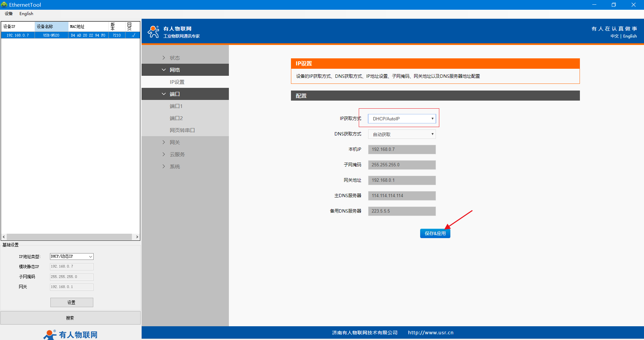This screenshot has height=340, width=644.
Task: Expand the 系统 sidebar section
Action: click(175, 166)
